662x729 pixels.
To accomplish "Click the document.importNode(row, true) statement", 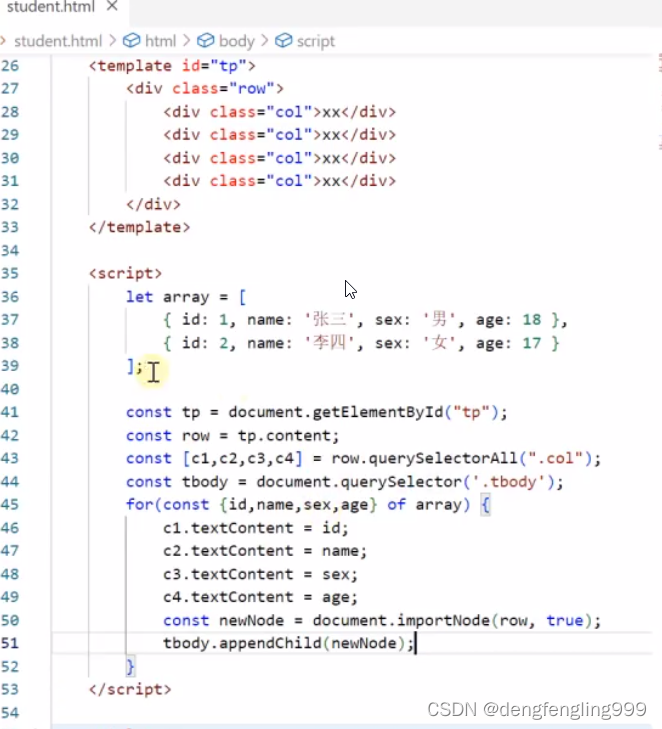I will point(382,620).
